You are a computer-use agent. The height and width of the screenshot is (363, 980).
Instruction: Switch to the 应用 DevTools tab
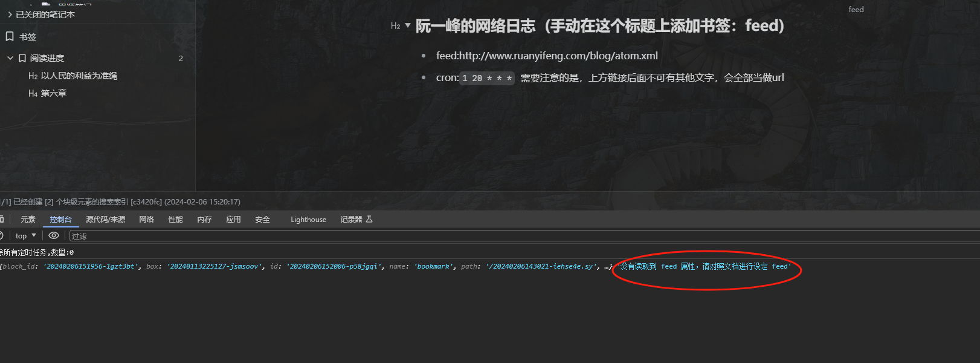[x=233, y=220]
